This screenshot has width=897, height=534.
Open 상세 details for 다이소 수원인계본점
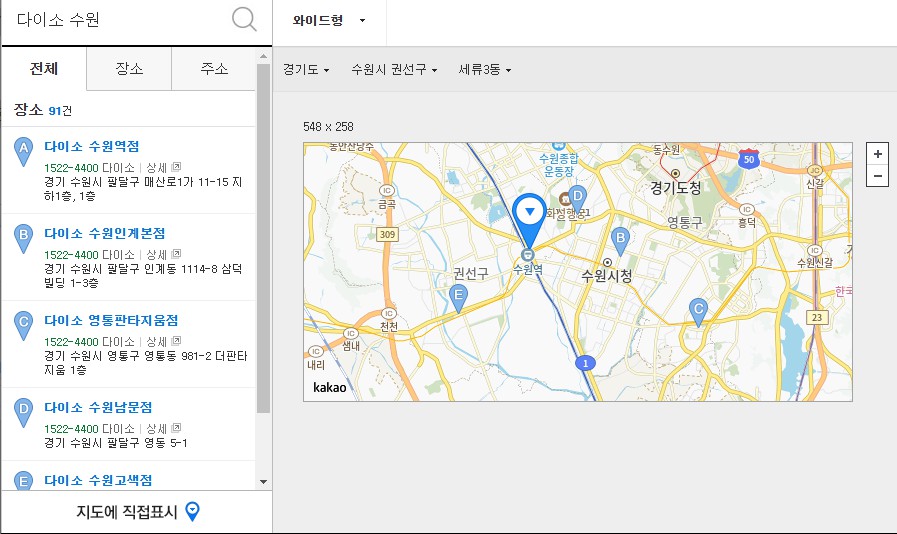pos(156,255)
